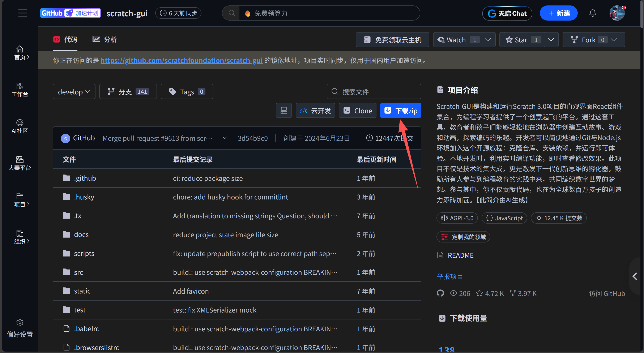Select the 代码 tab

[65, 39]
